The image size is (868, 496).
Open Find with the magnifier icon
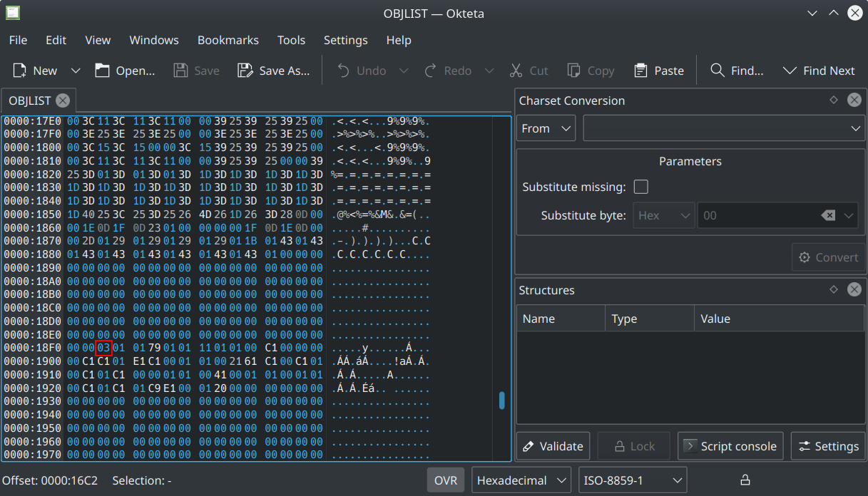point(718,71)
